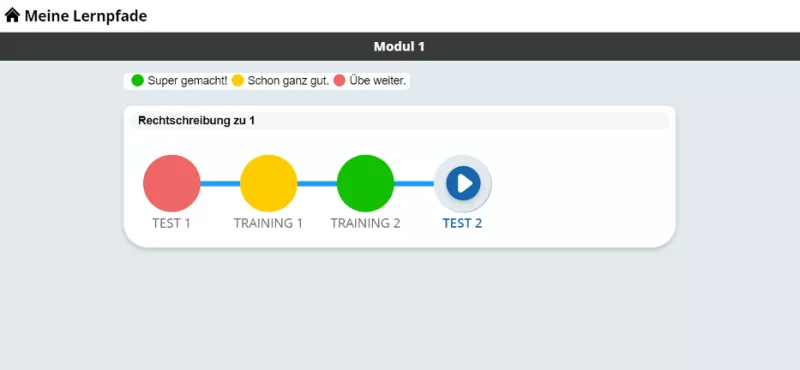
Task: Open the Meine Lernpfade link
Action: (x=86, y=16)
